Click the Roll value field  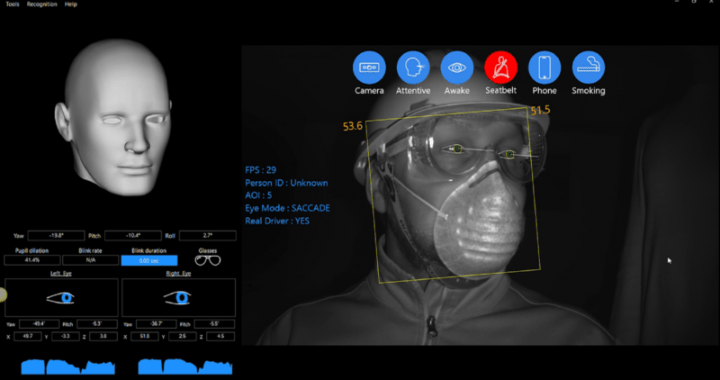(208, 236)
